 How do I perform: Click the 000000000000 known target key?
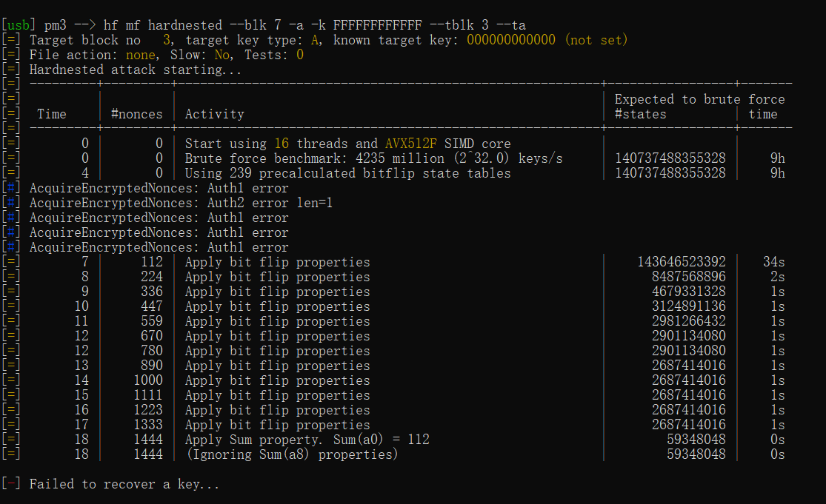click(510, 40)
